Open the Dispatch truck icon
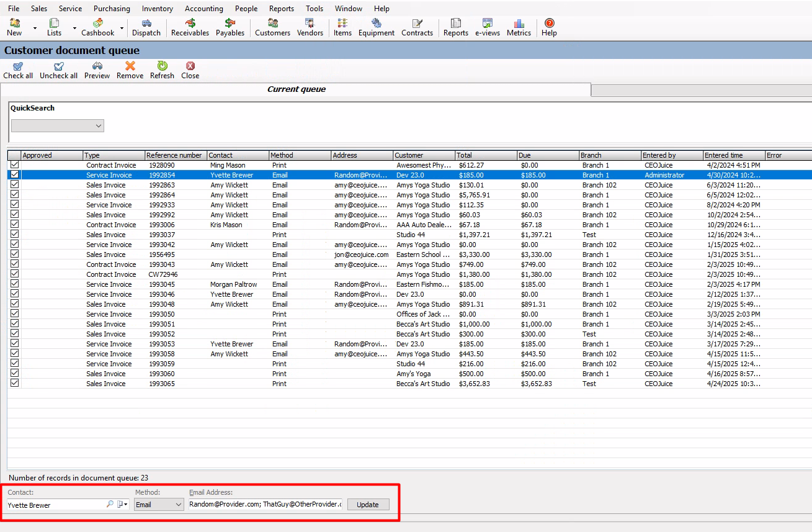Screen dimensions: 812x532 [146, 27]
